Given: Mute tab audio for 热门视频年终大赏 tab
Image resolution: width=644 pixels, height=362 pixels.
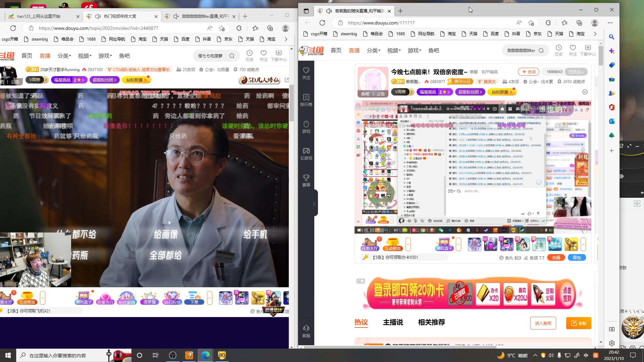Looking at the screenshot, I should pos(98,16).
